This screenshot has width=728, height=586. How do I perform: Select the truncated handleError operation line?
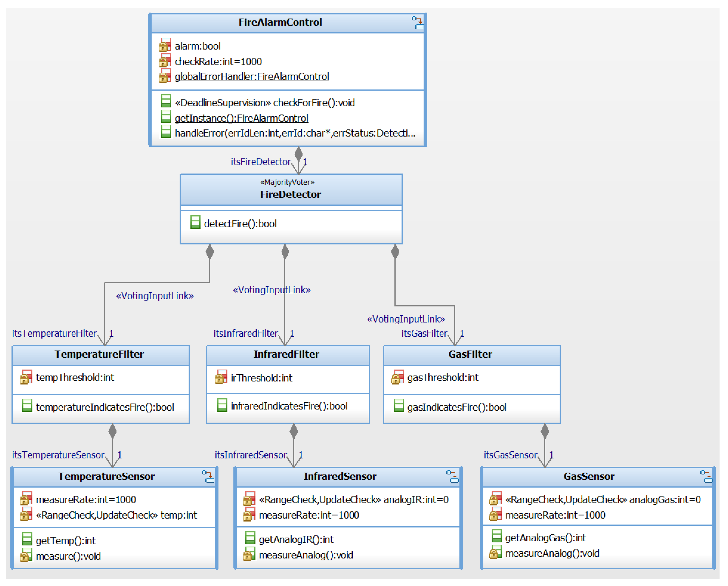(x=294, y=133)
